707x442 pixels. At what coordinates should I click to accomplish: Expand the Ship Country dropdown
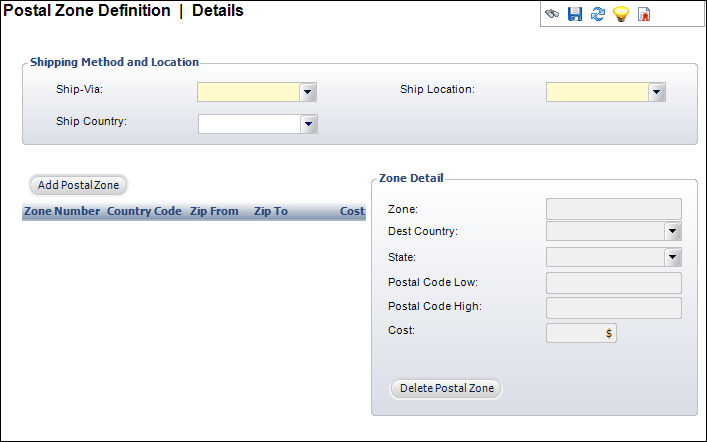click(x=309, y=124)
